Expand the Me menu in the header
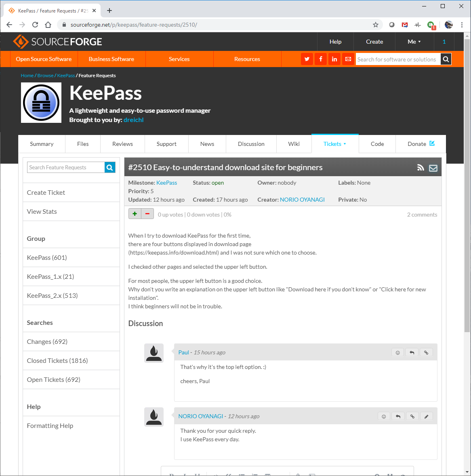The width and height of the screenshot is (471, 476). (413, 41)
